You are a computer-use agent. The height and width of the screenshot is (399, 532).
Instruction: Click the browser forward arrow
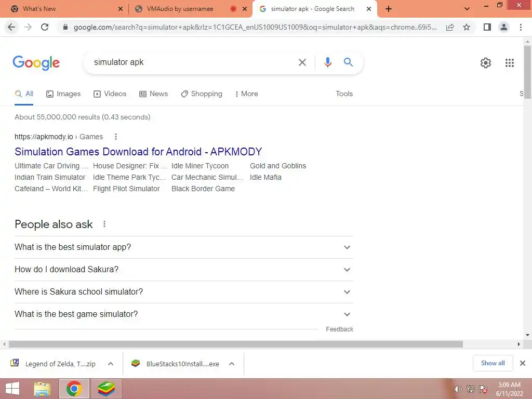pyautogui.click(x=28, y=27)
